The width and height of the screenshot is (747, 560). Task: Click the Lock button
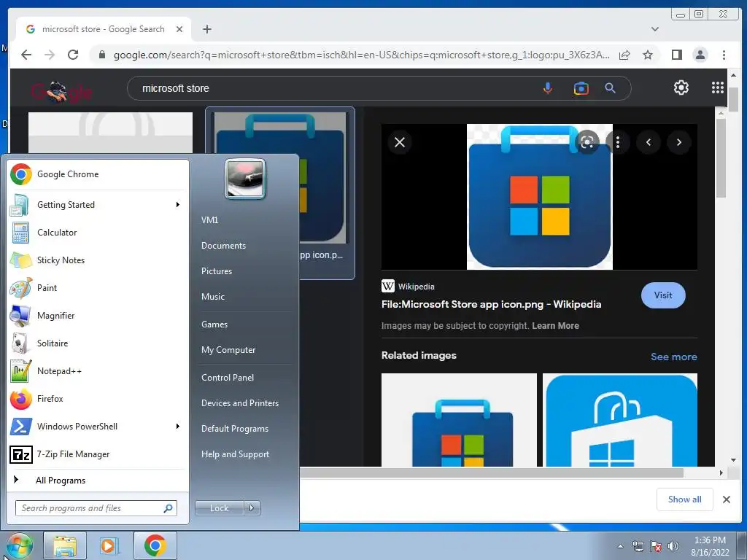coord(220,508)
